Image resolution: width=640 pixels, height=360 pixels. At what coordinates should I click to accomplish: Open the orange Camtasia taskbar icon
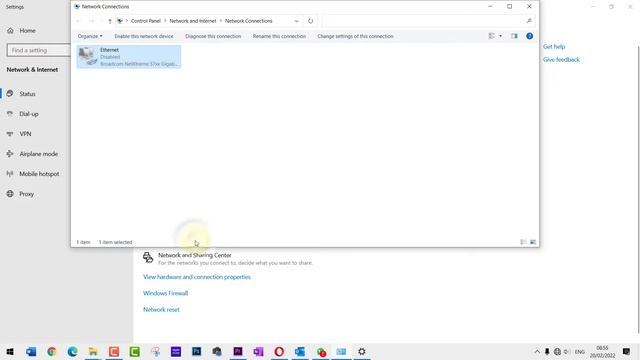pos(114,351)
